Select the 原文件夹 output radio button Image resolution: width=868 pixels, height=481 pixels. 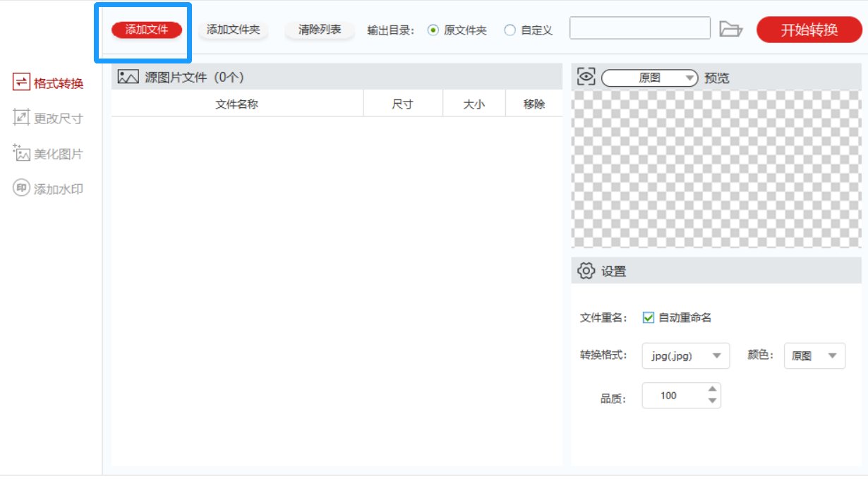coord(433,30)
